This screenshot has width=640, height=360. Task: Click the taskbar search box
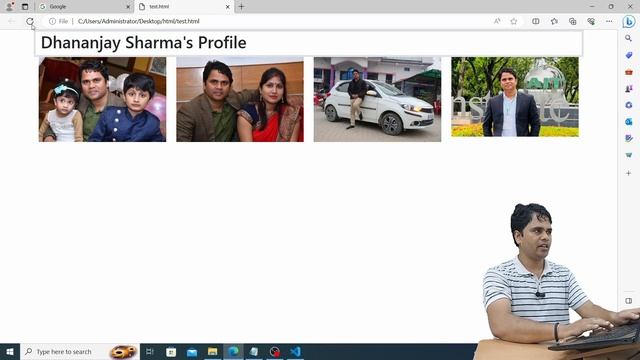[x=80, y=351]
